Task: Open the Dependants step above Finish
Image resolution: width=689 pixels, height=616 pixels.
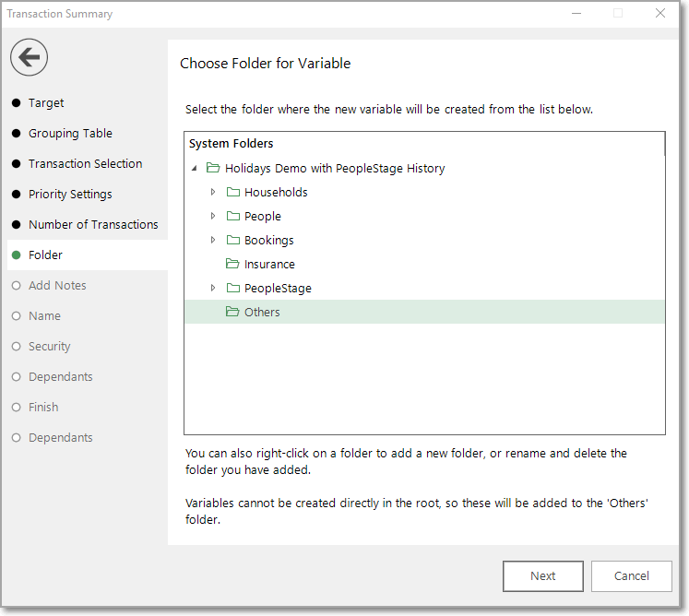Action: coord(61,376)
